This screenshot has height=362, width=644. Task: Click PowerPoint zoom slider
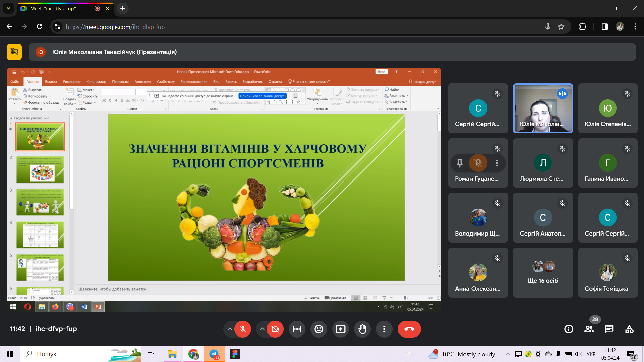click(407, 298)
